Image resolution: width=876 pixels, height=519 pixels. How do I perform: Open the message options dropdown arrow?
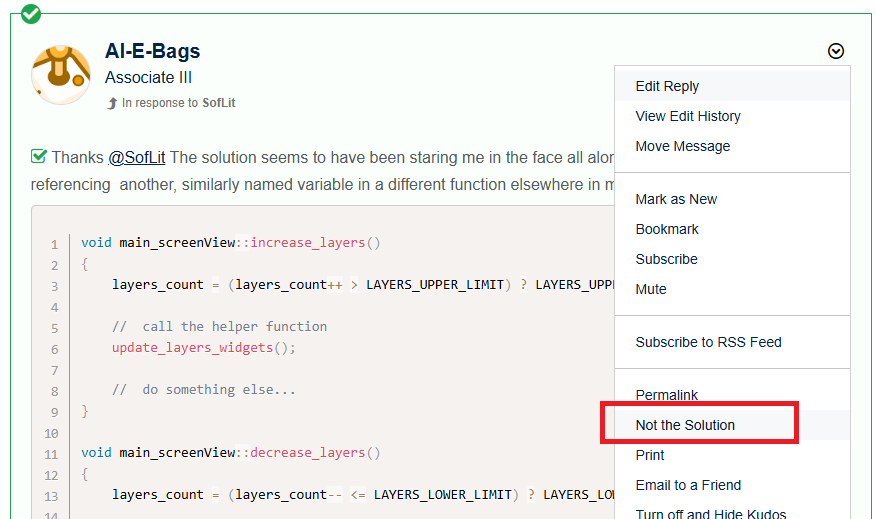[x=835, y=51]
